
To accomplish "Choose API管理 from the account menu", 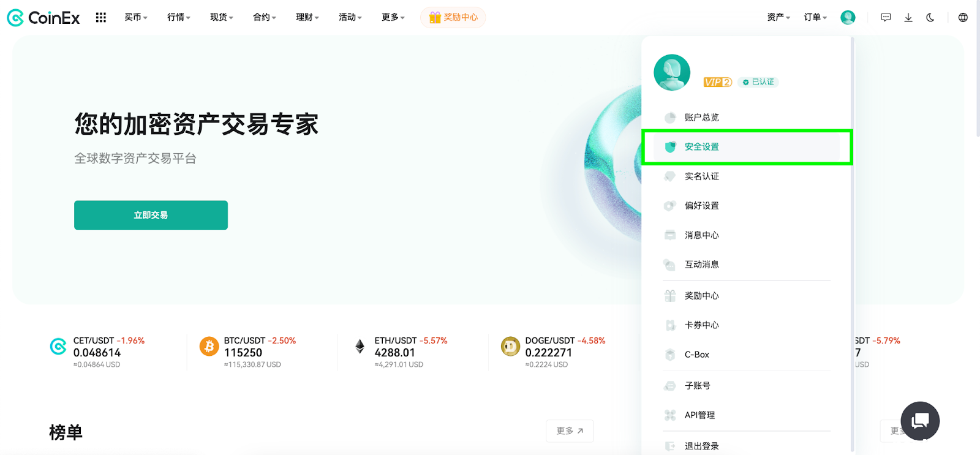I will 699,415.
